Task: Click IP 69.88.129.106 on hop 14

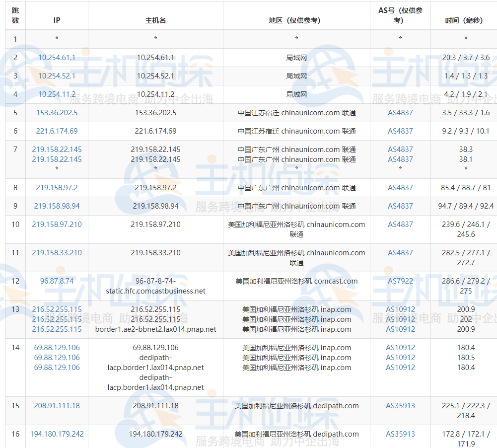Action: [x=57, y=347]
